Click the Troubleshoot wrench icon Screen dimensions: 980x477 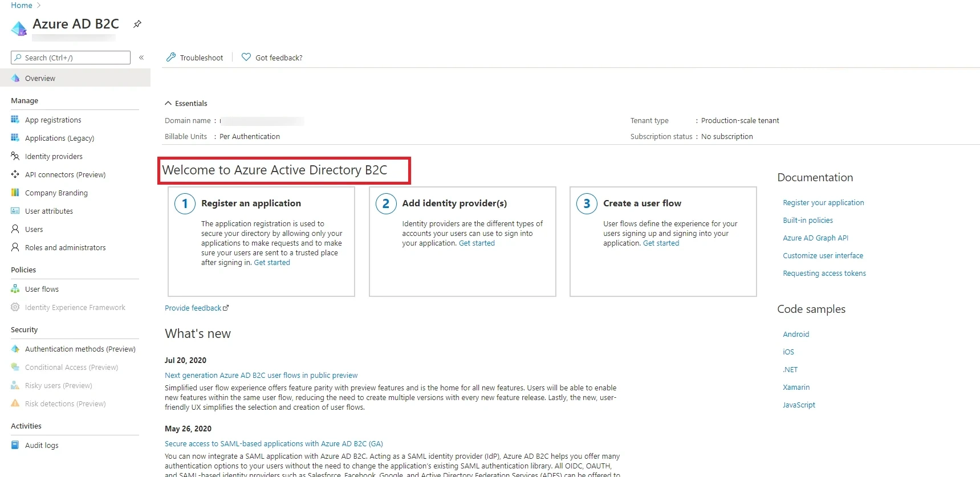(171, 57)
